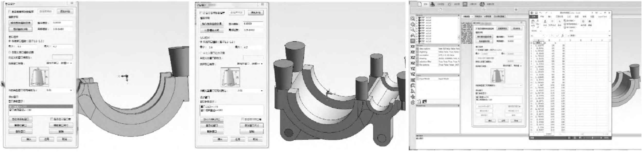Expand the selection filter row

tap(417, 62)
